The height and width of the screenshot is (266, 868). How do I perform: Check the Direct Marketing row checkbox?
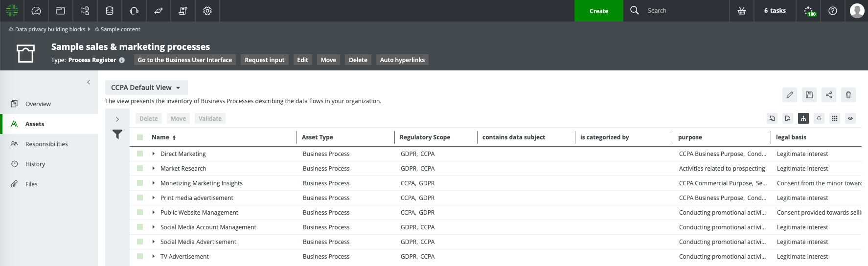tap(140, 154)
